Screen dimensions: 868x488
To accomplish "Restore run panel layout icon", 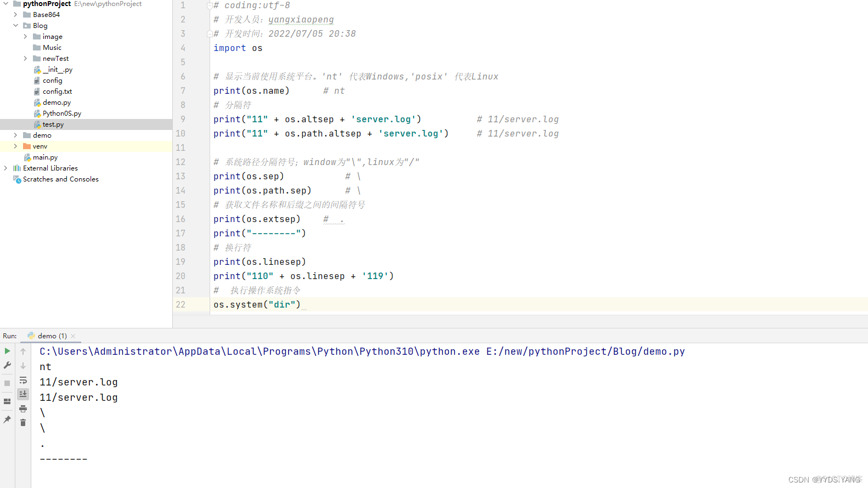I will [x=7, y=401].
